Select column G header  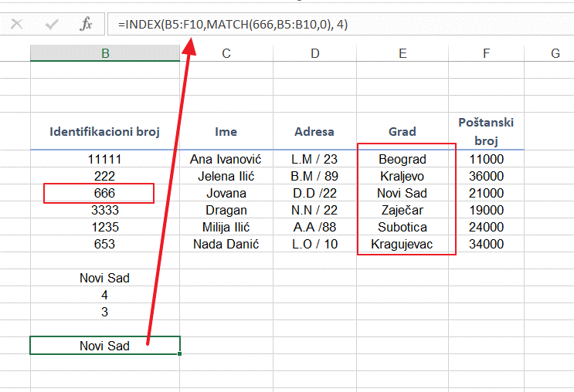click(555, 53)
